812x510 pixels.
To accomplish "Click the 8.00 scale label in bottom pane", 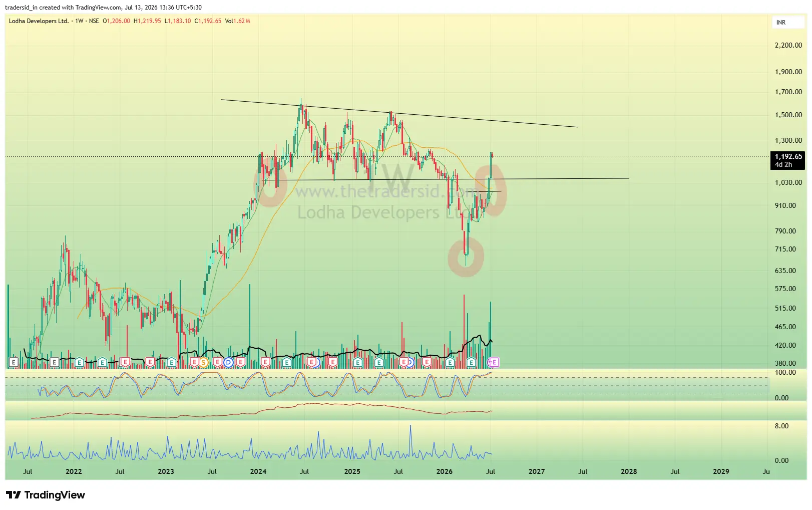I will click(781, 426).
